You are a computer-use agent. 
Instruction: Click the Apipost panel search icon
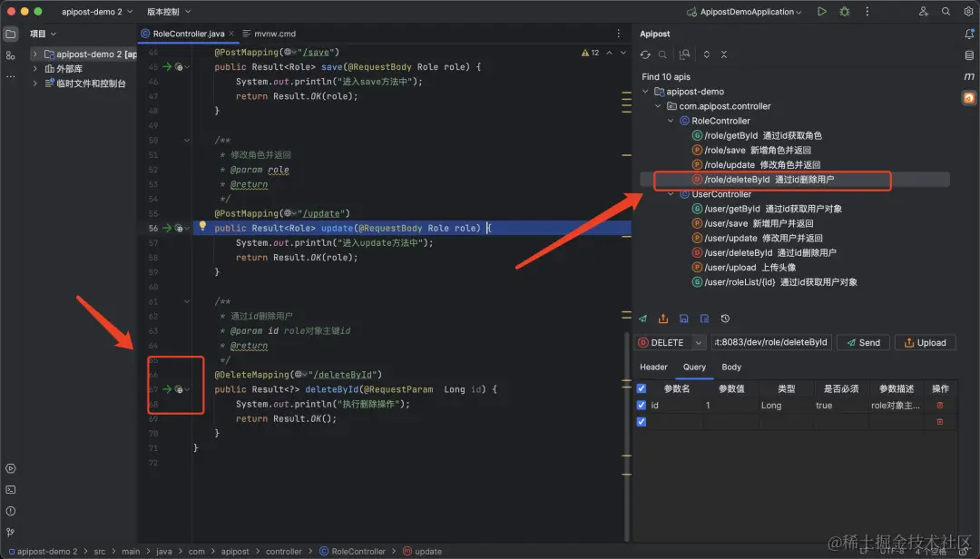tap(662, 54)
